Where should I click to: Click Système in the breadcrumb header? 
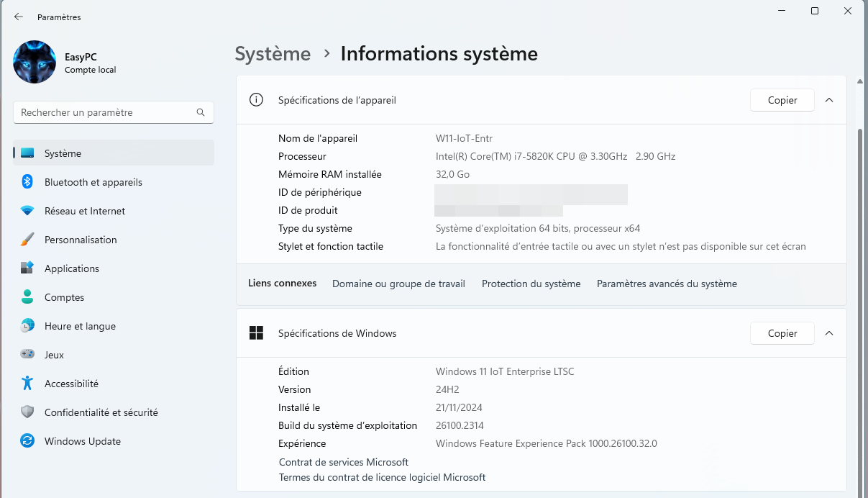[273, 54]
